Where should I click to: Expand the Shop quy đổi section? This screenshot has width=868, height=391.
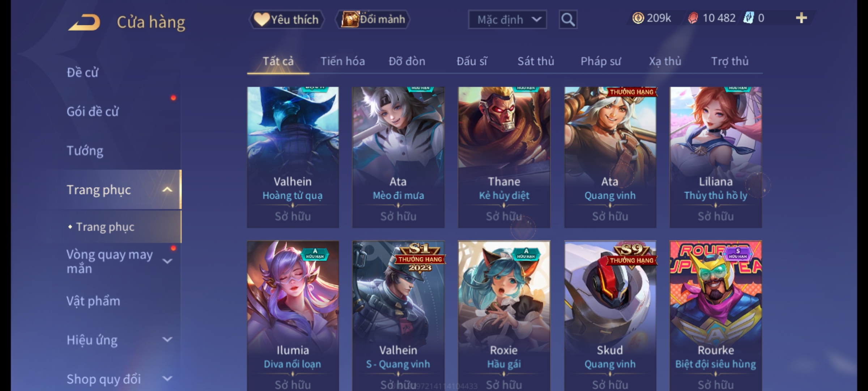[x=167, y=379]
